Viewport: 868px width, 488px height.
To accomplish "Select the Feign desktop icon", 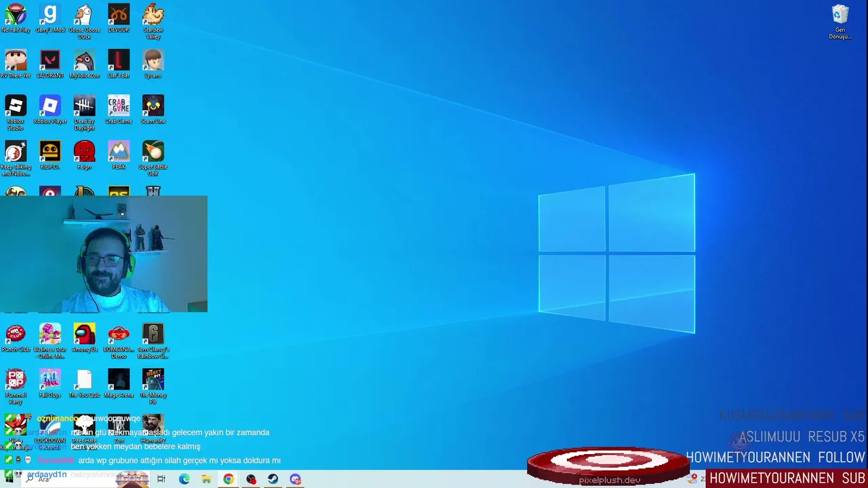I will 84,155.
